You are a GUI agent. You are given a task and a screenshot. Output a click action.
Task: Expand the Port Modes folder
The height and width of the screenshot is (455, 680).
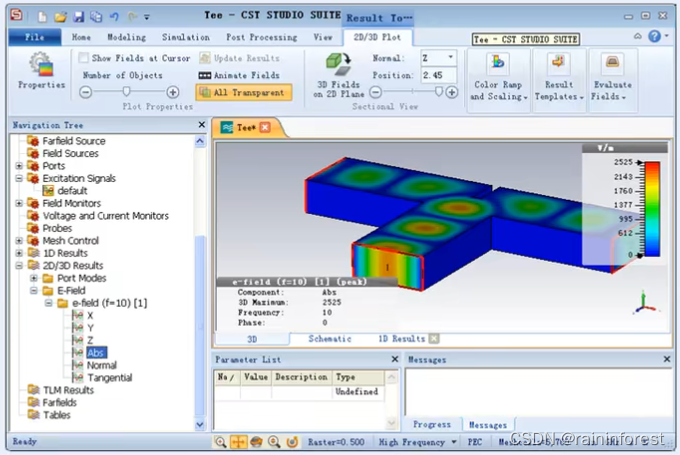pyautogui.click(x=34, y=278)
